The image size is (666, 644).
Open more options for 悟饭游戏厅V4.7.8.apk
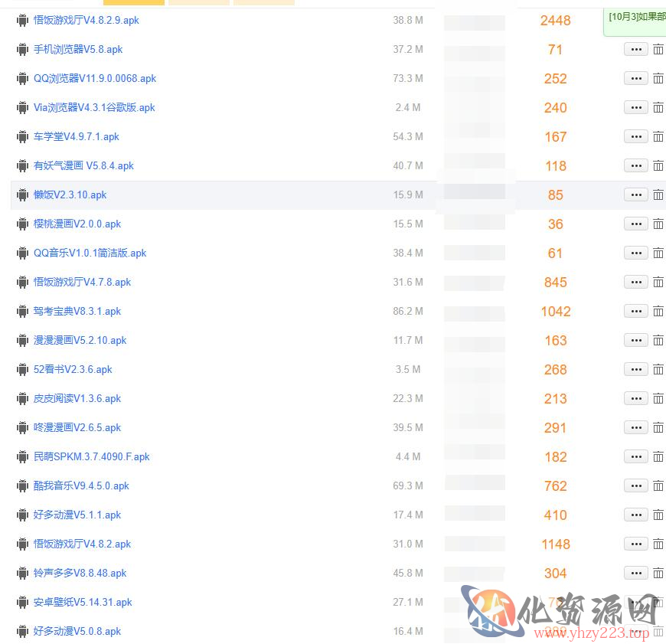tap(636, 283)
